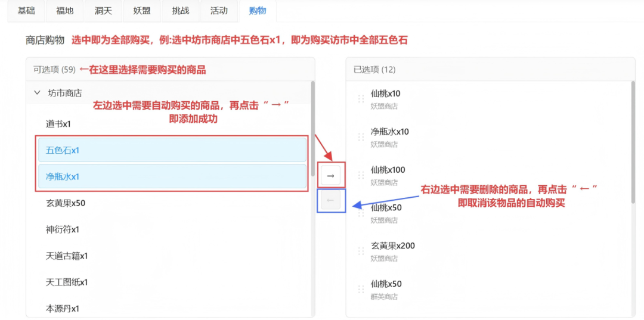Pick 天道古籍x1 in available items
644x320 pixels.
pyautogui.click(x=67, y=256)
